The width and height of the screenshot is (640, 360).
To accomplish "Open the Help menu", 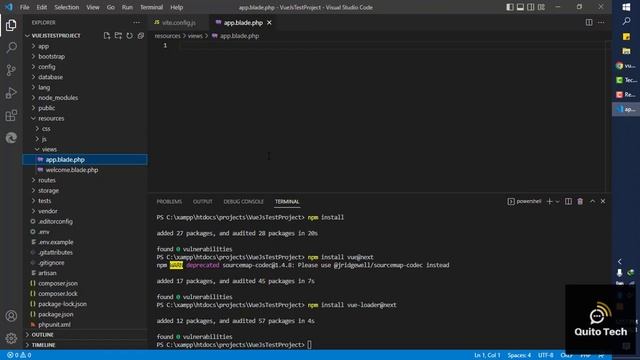I will tap(176, 7).
